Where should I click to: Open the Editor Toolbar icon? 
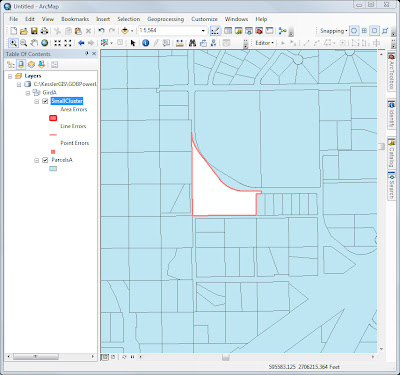(215, 31)
